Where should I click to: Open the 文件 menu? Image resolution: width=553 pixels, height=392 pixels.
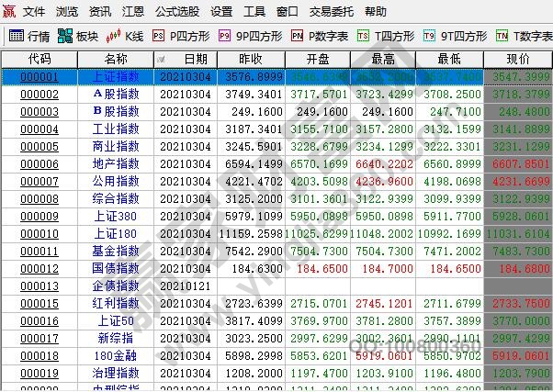[34, 12]
